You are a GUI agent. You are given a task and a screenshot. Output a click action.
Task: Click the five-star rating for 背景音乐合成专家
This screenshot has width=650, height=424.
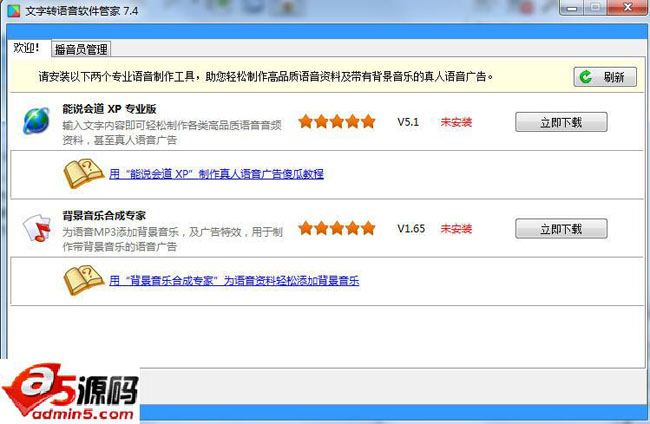(x=337, y=228)
